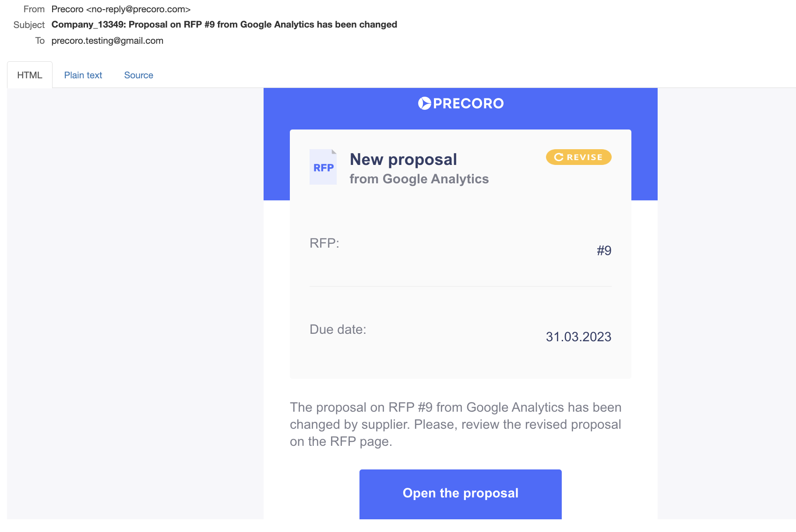Click the RFP document file icon
The height and width of the screenshot is (532, 796).
pyautogui.click(x=323, y=167)
